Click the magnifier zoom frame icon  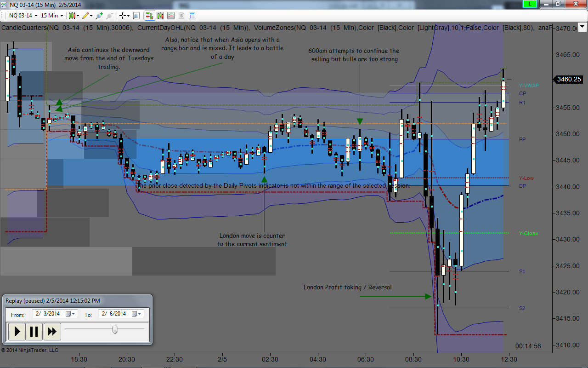pos(136,16)
